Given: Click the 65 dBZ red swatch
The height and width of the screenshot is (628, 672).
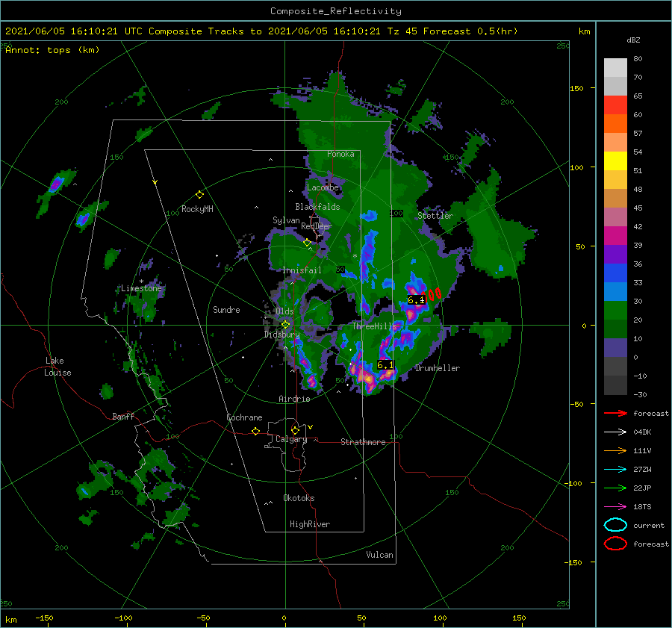Looking at the screenshot, I should [x=615, y=105].
